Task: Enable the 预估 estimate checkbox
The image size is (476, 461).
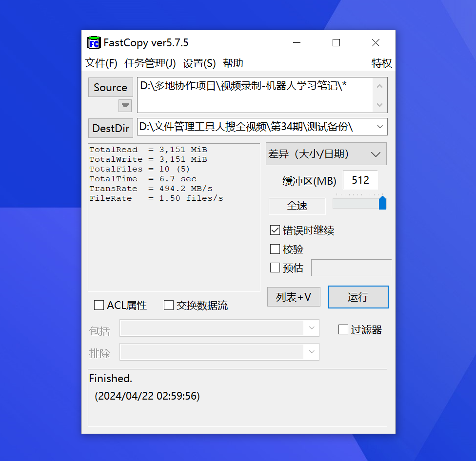Action: click(x=275, y=267)
